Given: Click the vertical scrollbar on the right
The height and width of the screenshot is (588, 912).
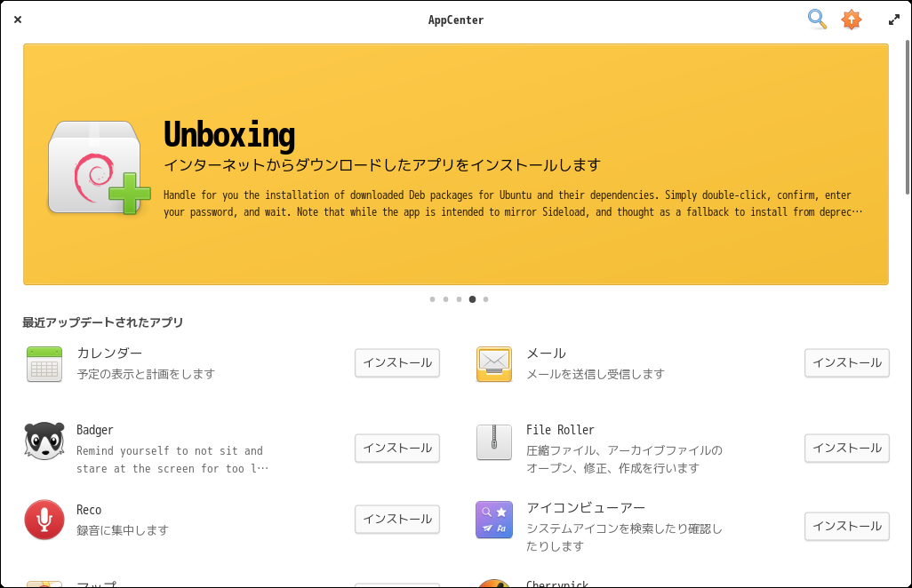Looking at the screenshot, I should (908, 116).
